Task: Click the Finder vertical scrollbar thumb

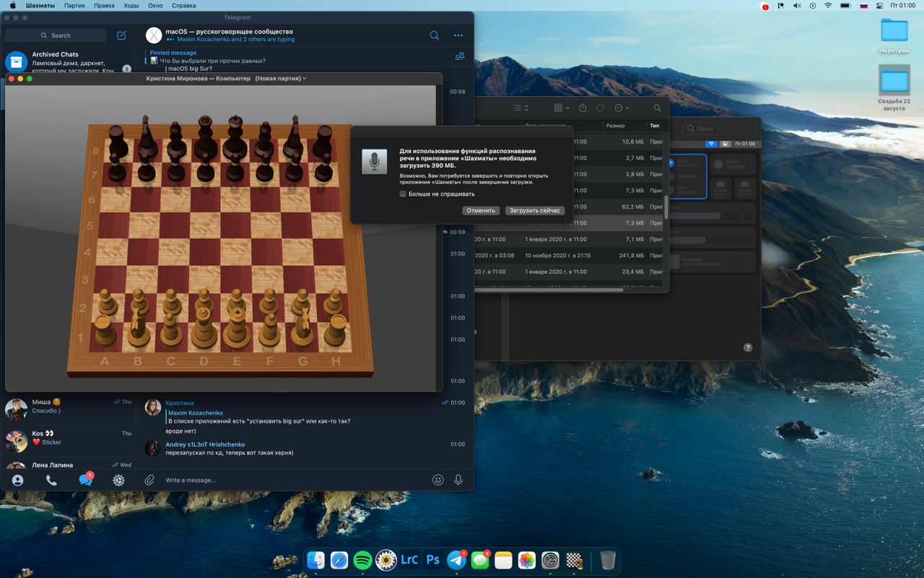Action: click(x=666, y=206)
